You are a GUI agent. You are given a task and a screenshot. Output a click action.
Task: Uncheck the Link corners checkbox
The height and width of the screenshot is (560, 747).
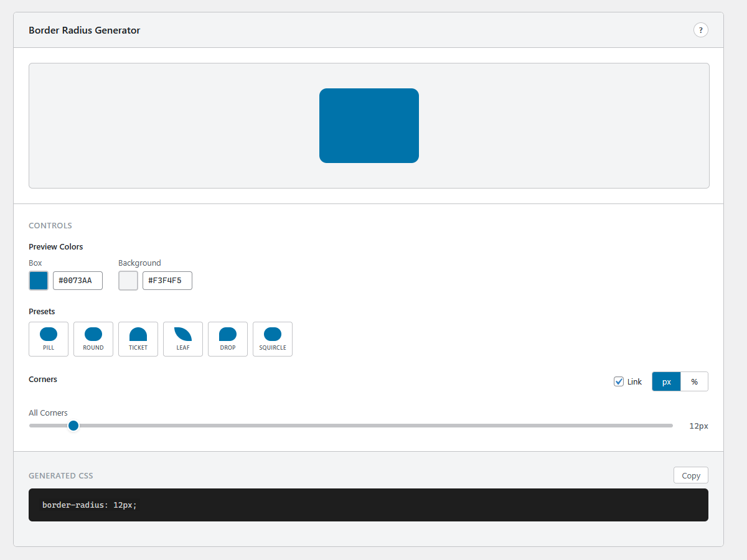[x=619, y=381]
